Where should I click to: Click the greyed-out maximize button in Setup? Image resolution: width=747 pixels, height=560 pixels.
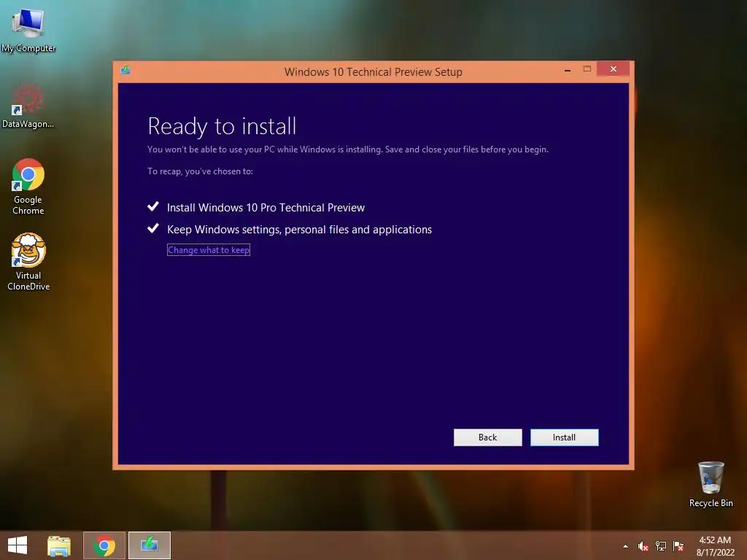[x=587, y=69]
